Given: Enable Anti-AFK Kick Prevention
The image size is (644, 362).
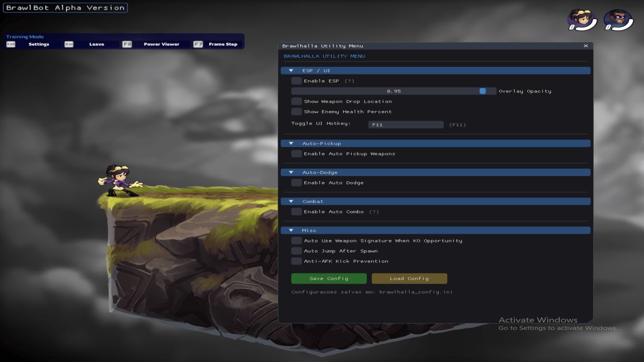Looking at the screenshot, I should click(x=296, y=261).
